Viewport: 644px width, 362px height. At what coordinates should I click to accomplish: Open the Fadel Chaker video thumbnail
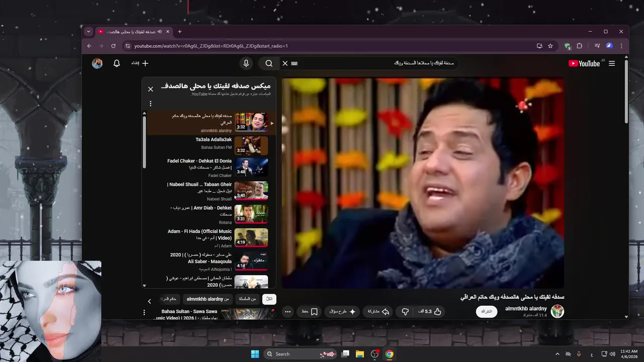point(251,167)
